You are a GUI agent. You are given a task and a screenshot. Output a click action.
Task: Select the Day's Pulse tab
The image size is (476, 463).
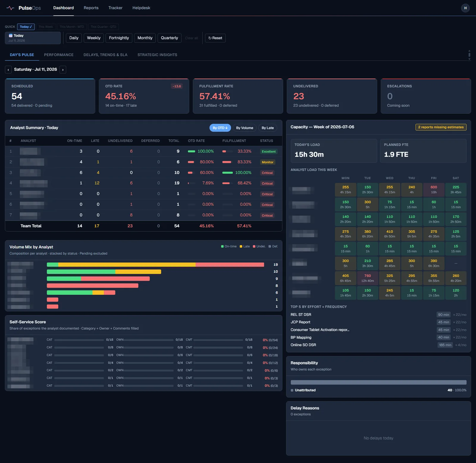[22, 55]
